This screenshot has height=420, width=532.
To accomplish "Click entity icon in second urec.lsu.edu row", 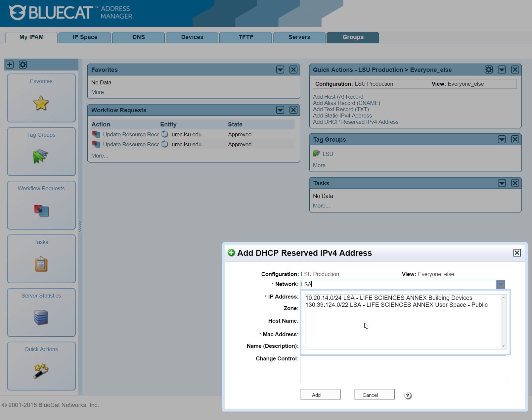I will tap(164, 144).
